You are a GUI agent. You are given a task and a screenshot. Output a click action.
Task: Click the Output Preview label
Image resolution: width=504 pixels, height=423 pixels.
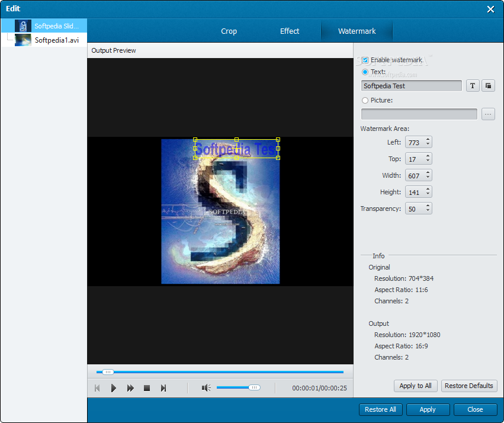point(114,50)
